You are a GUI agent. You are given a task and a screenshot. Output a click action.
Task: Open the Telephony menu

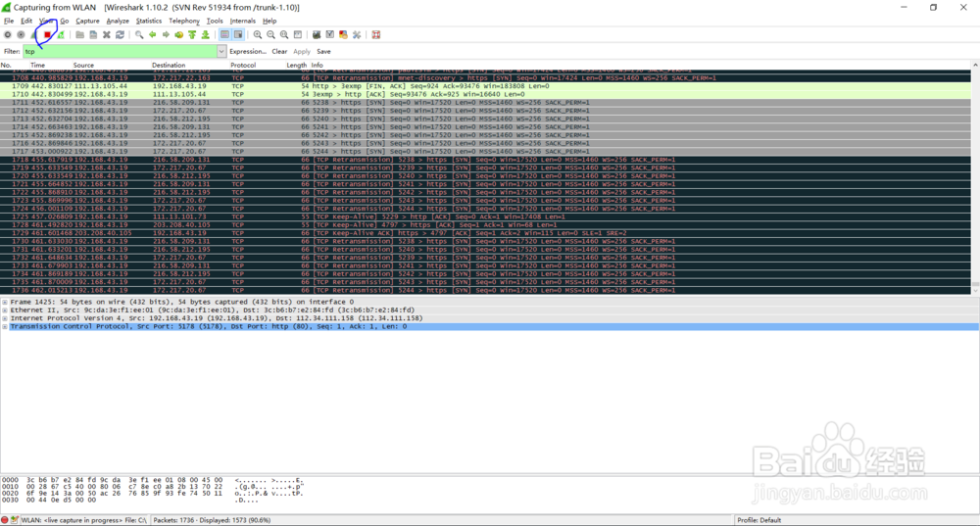tap(184, 21)
